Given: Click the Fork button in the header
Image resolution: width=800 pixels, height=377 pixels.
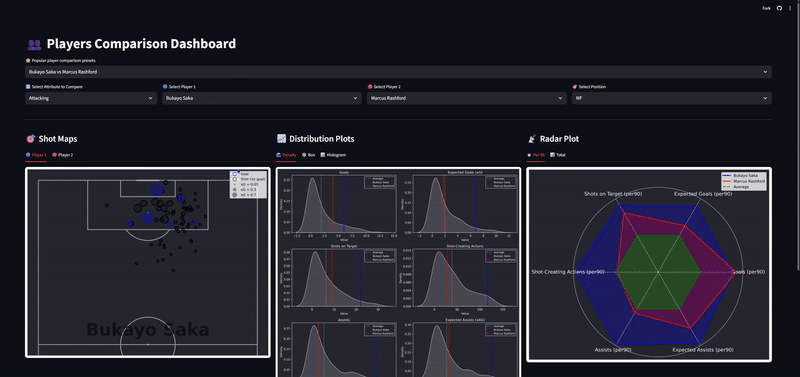Looking at the screenshot, I should [766, 8].
